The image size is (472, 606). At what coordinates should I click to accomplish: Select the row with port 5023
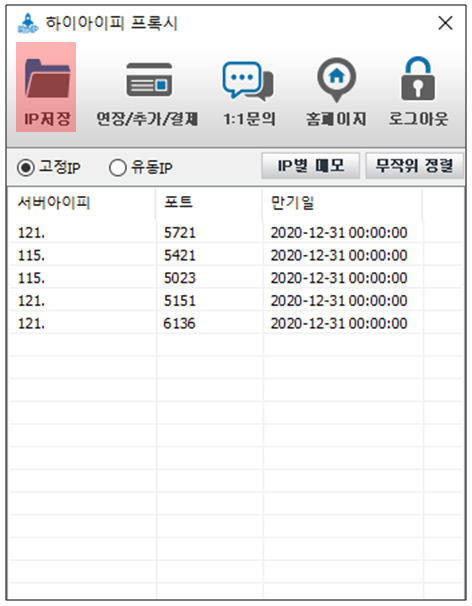tap(236, 278)
